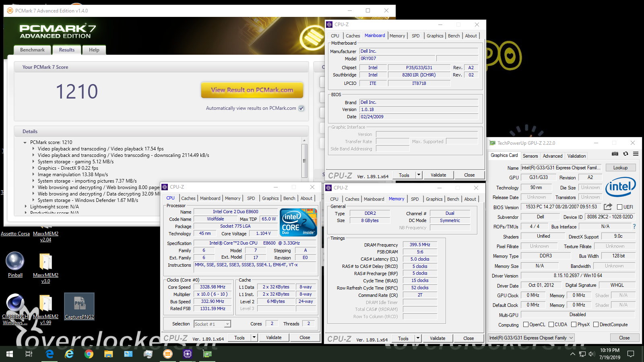Screen dimensions: 644x362
Task: Toggle Automatically view results on PCMark.com checkbox
Action: (301, 108)
